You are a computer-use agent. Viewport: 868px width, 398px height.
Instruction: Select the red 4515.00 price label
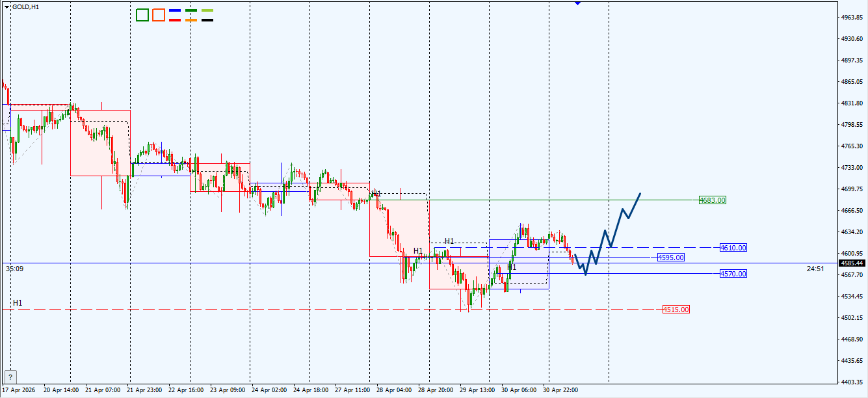coord(676,310)
